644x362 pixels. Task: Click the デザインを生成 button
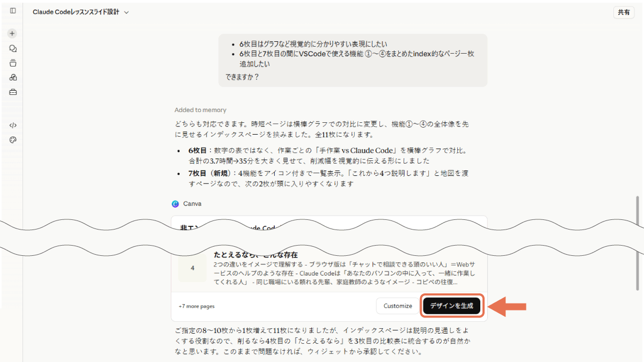[451, 306]
